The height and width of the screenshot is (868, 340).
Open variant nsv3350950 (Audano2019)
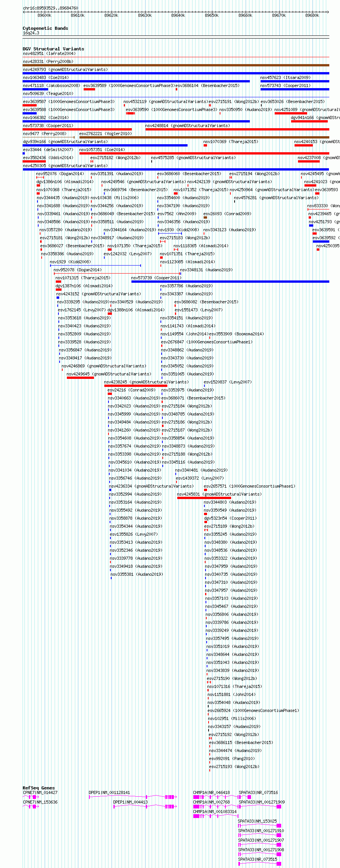pos(246,110)
